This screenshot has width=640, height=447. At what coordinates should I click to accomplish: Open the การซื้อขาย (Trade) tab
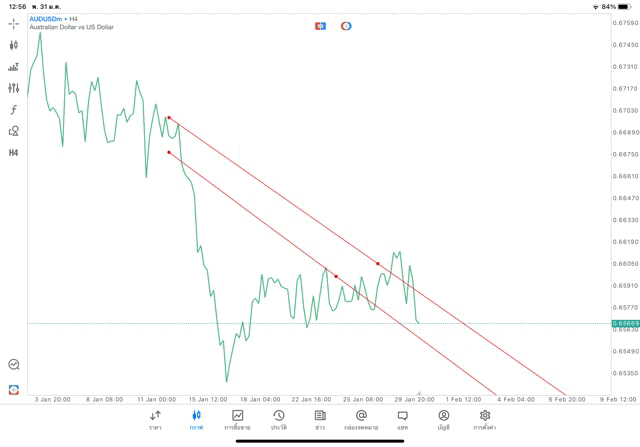[238, 419]
